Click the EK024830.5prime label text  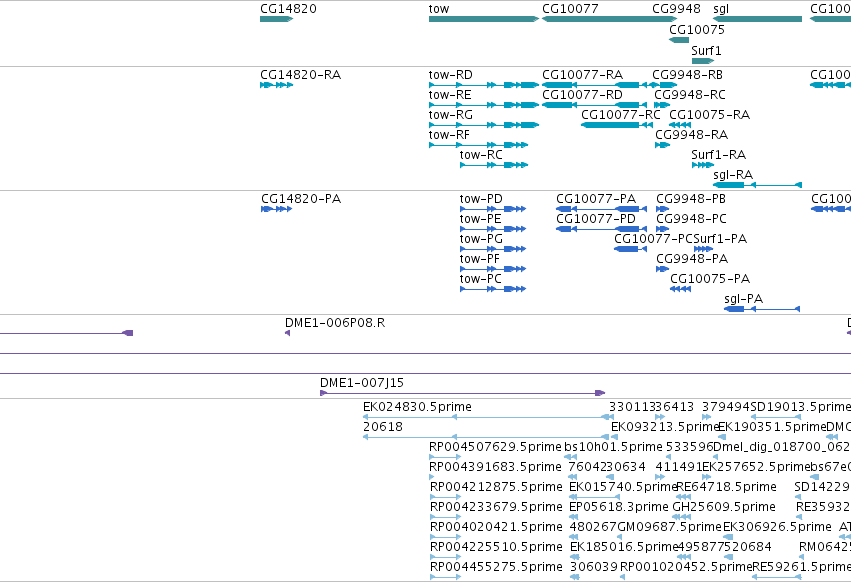(x=417, y=407)
